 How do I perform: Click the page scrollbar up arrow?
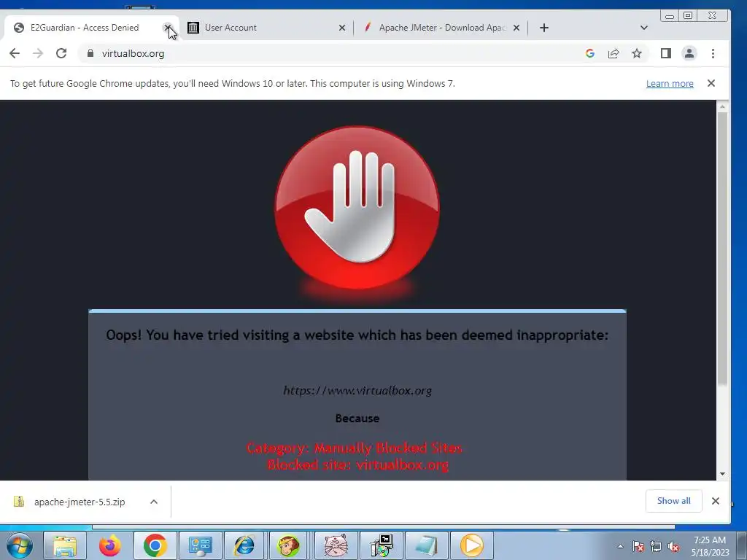[723, 107]
